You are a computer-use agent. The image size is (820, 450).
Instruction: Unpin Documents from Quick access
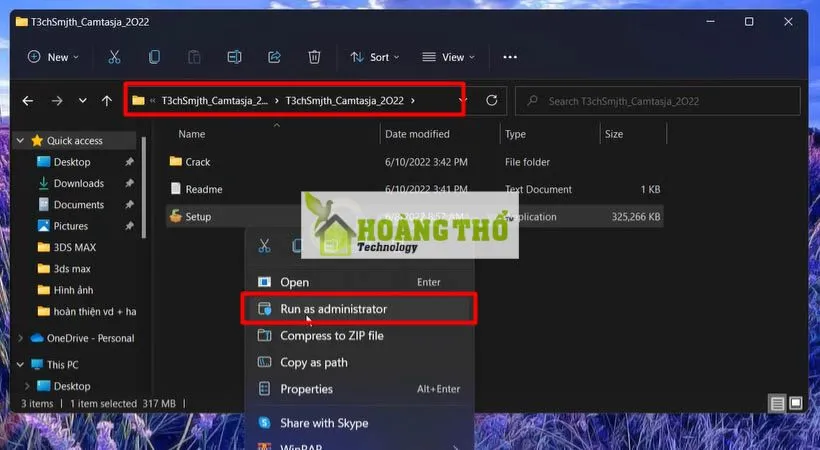click(x=129, y=205)
